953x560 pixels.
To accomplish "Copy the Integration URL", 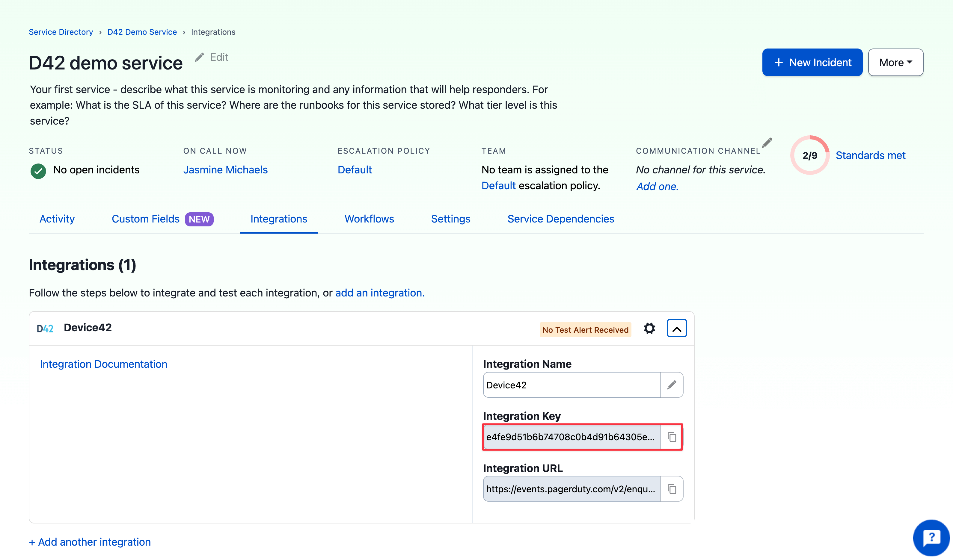I will pyautogui.click(x=672, y=489).
